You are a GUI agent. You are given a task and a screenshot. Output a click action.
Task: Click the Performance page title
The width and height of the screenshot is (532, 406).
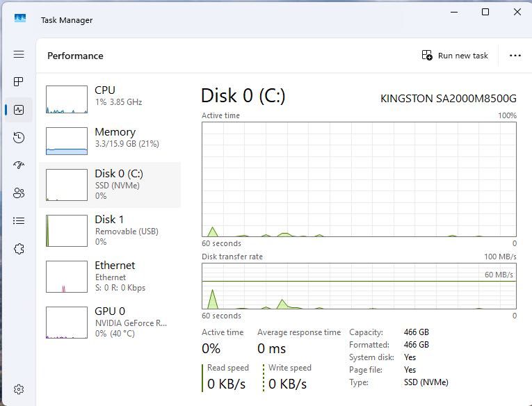[x=75, y=56]
